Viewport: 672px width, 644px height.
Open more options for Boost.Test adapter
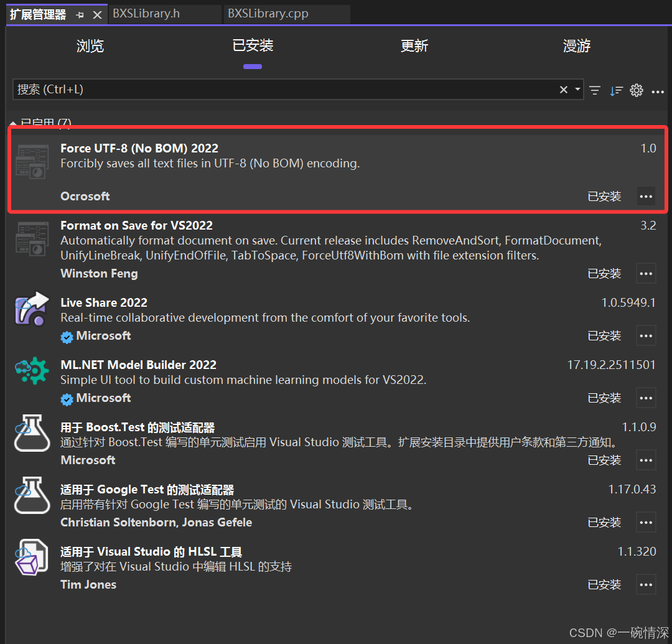[x=646, y=460]
